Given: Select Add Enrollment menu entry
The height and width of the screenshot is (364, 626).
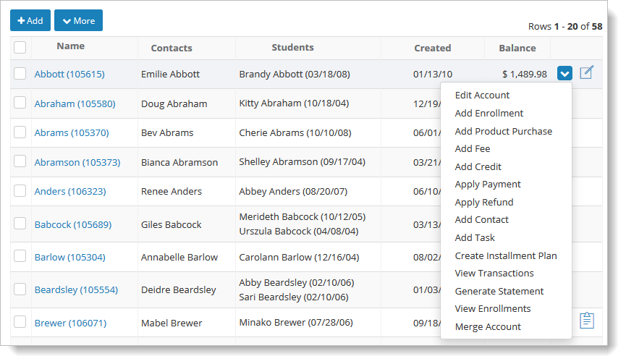Looking at the screenshot, I should [x=488, y=113].
